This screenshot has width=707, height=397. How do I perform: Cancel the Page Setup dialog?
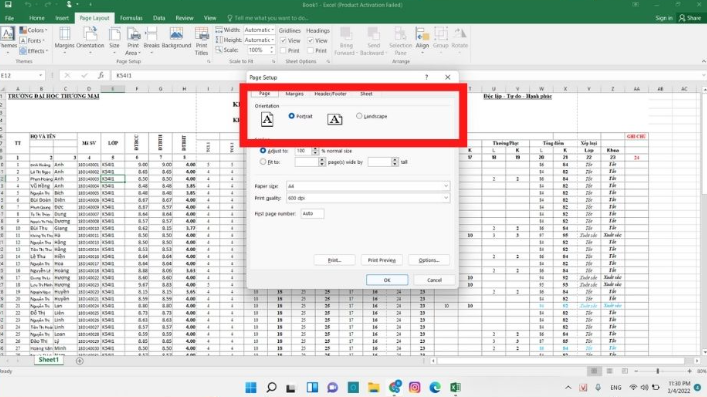point(434,280)
